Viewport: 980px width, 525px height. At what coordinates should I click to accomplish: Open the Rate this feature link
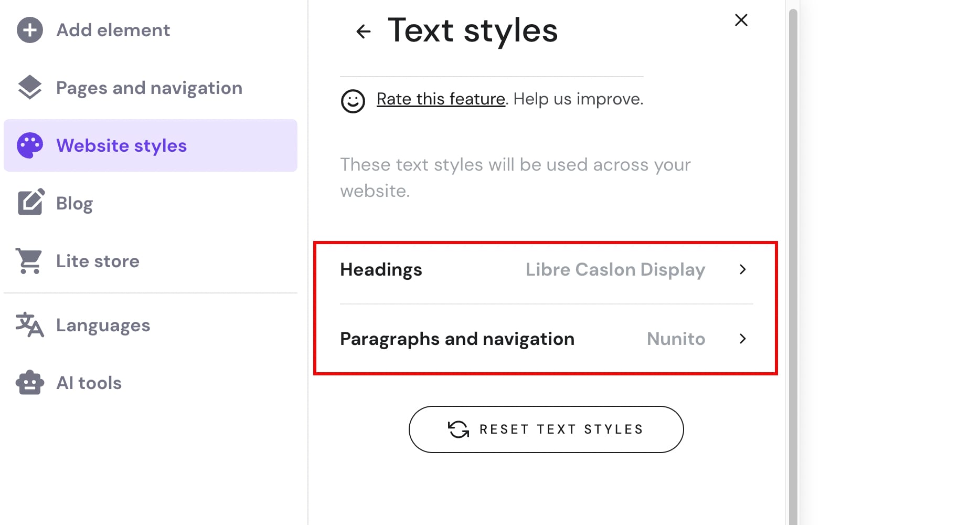(x=441, y=99)
